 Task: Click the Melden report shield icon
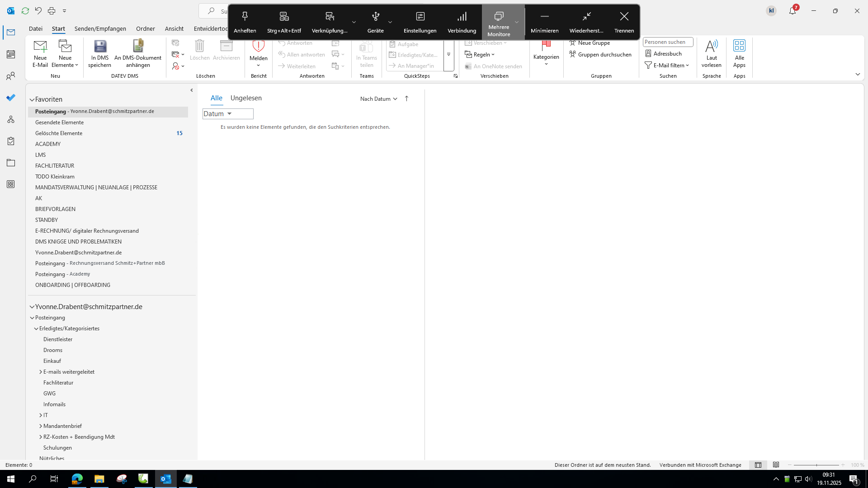[258, 47]
